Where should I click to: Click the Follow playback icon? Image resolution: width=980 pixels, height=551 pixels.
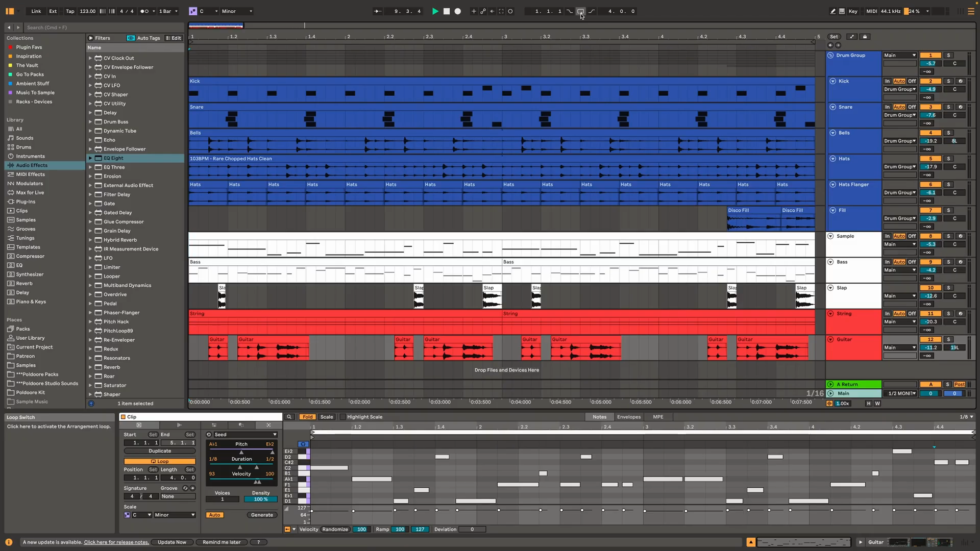(377, 11)
